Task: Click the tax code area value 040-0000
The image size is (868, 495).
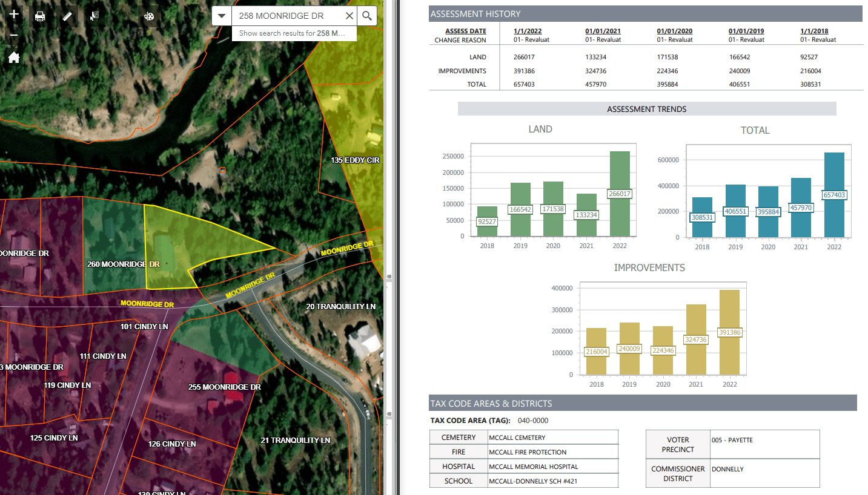Action: point(533,421)
